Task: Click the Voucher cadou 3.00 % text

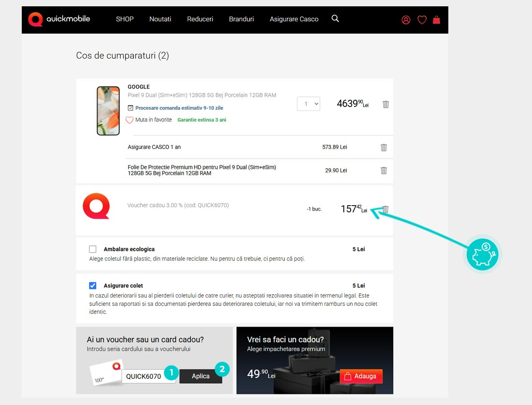Action: (x=178, y=205)
